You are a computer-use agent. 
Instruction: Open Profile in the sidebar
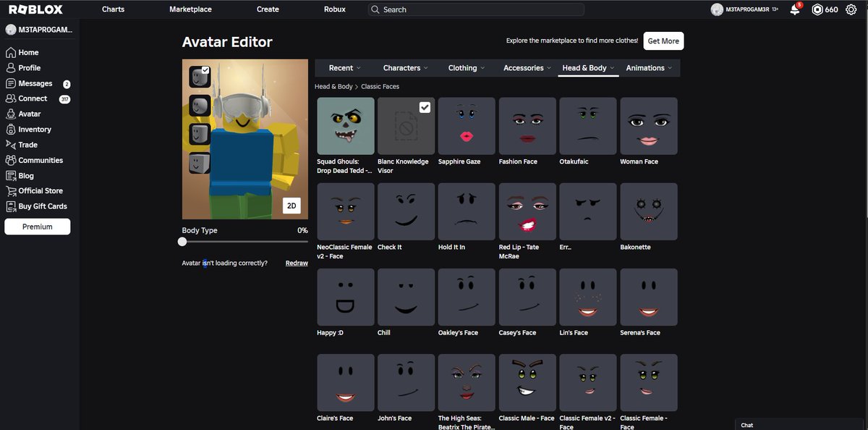tap(24, 68)
